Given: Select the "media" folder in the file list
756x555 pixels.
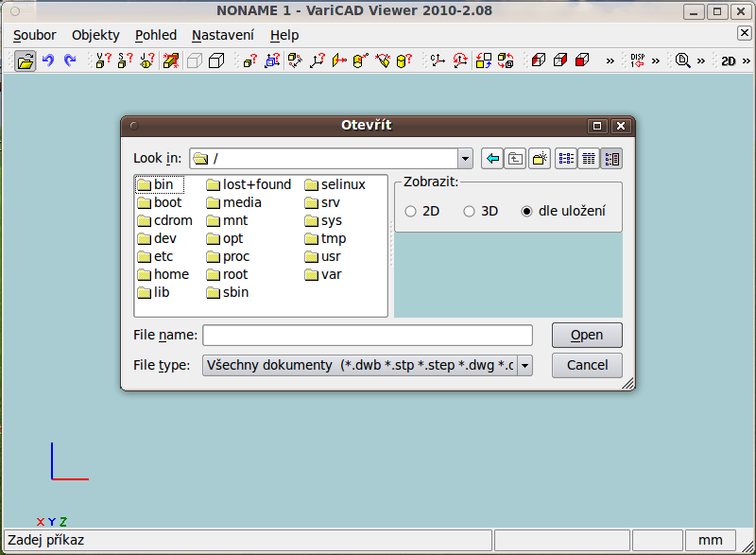Looking at the screenshot, I should (233, 202).
